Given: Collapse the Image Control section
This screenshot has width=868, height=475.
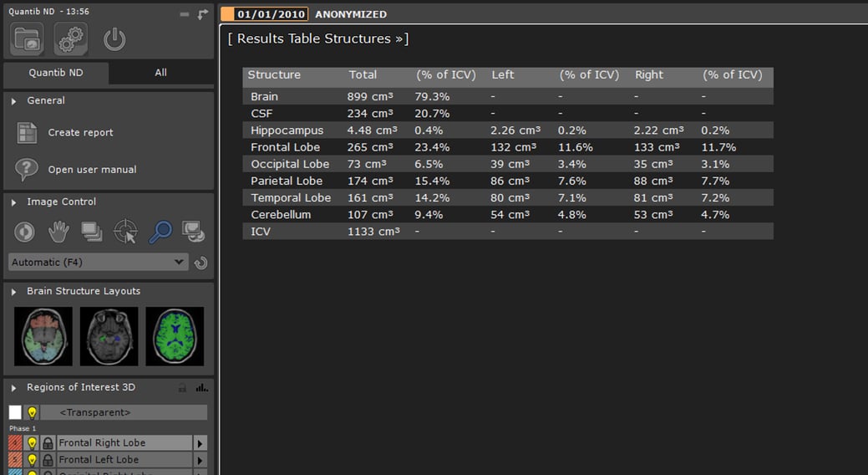Looking at the screenshot, I should pos(15,202).
